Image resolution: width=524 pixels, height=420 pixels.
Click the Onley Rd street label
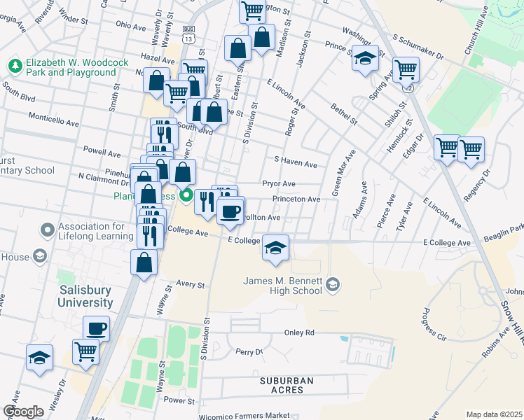click(299, 332)
